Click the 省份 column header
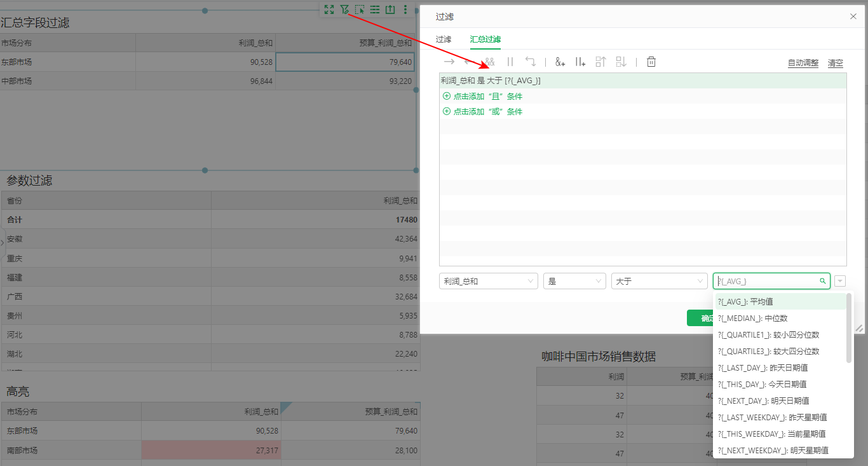This screenshot has width=868, height=466. pos(106,200)
